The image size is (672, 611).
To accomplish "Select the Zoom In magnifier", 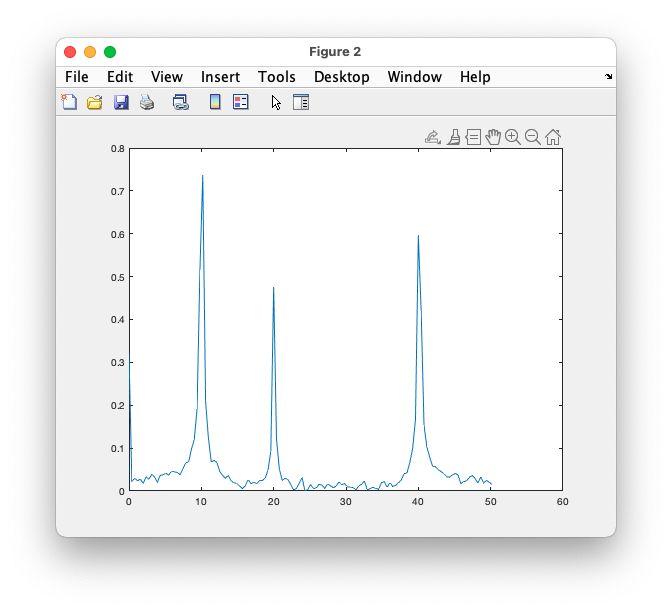I will [513, 137].
